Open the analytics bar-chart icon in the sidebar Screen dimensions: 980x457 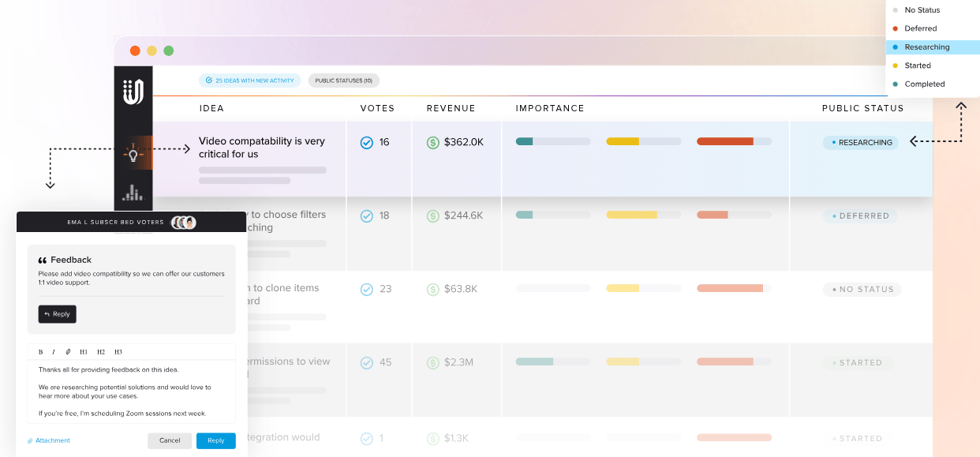point(133,191)
